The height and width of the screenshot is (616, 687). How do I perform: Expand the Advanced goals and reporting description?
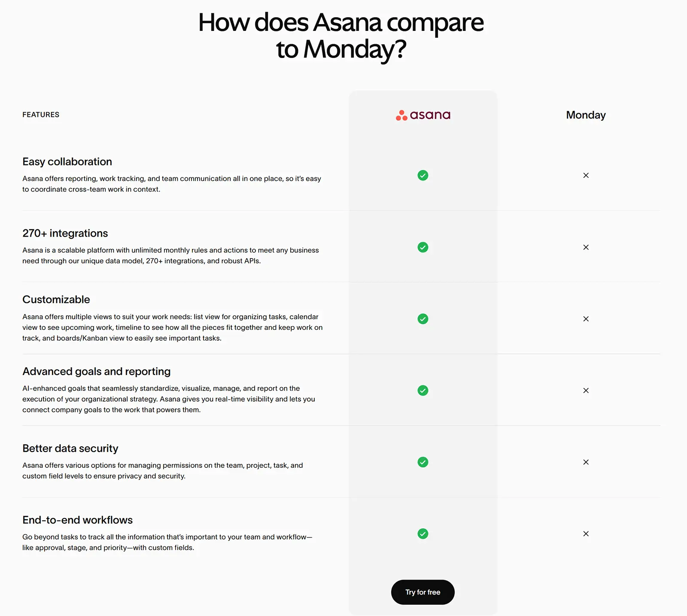pos(96,371)
